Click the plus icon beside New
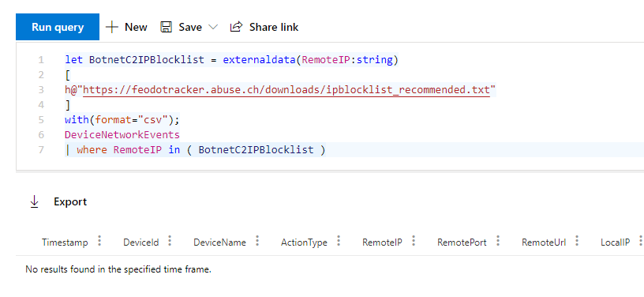The width and height of the screenshot is (644, 297). point(112,27)
